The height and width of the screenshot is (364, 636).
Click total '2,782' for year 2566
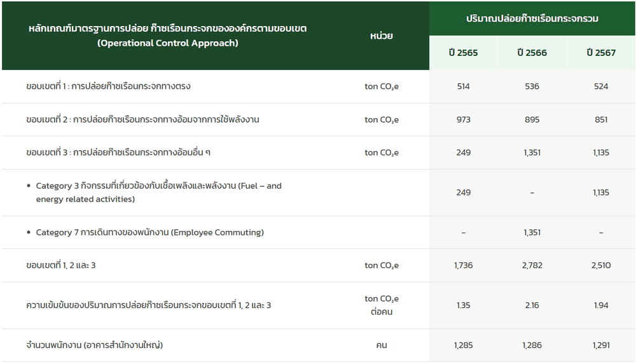(532, 265)
